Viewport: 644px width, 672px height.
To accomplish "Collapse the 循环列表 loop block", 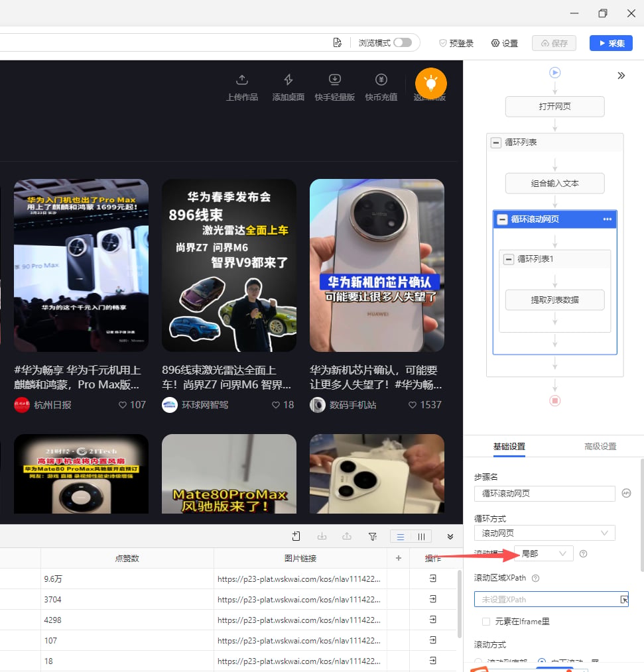I will (x=495, y=142).
